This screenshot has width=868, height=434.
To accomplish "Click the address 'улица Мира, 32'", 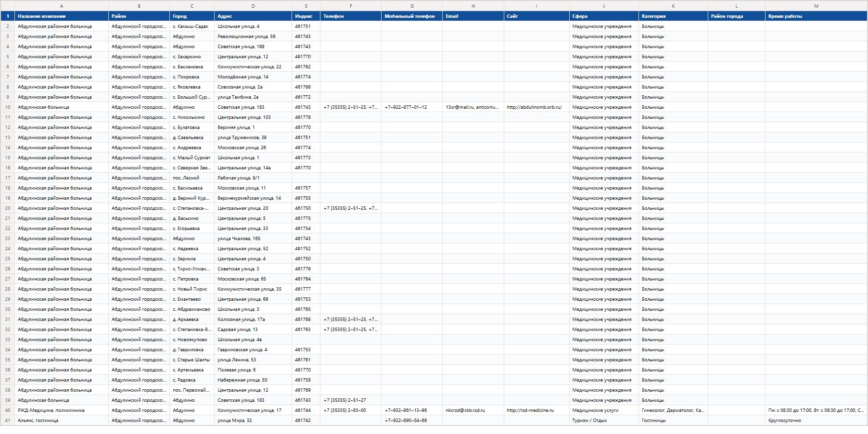I will tap(253, 421).
